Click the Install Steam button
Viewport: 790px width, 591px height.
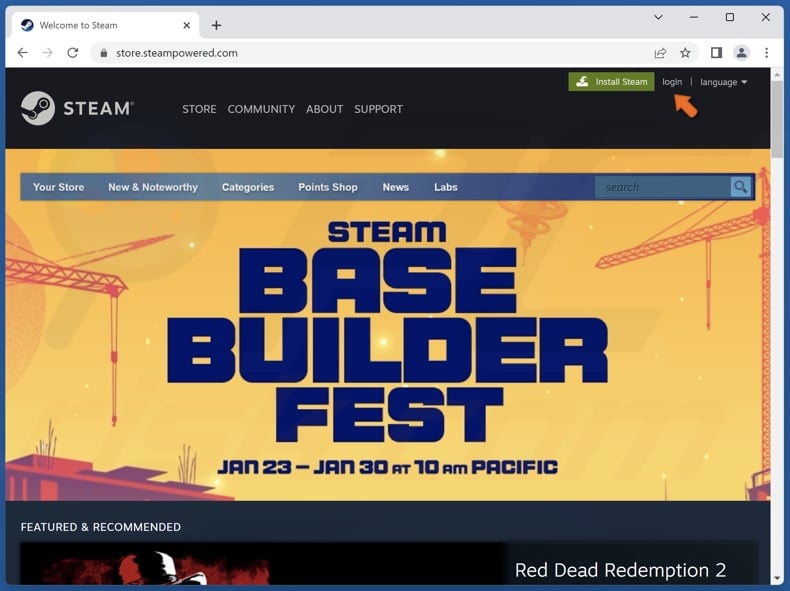[x=611, y=82]
